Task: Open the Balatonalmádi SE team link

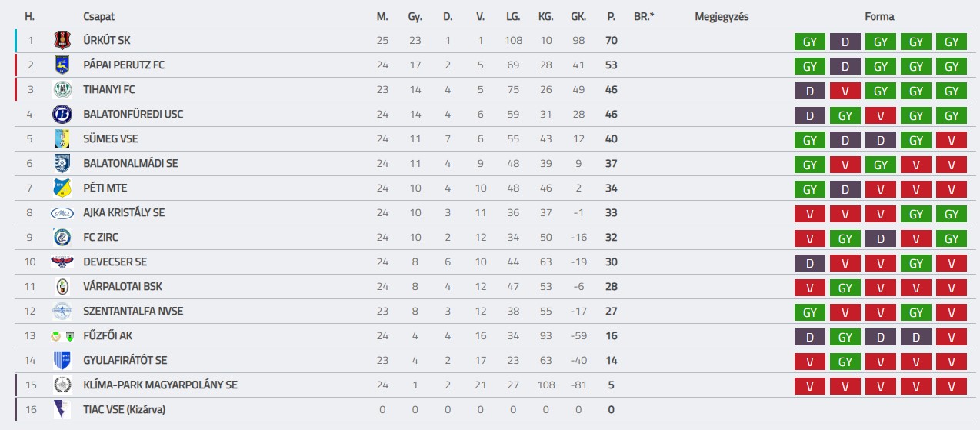Action: point(130,164)
